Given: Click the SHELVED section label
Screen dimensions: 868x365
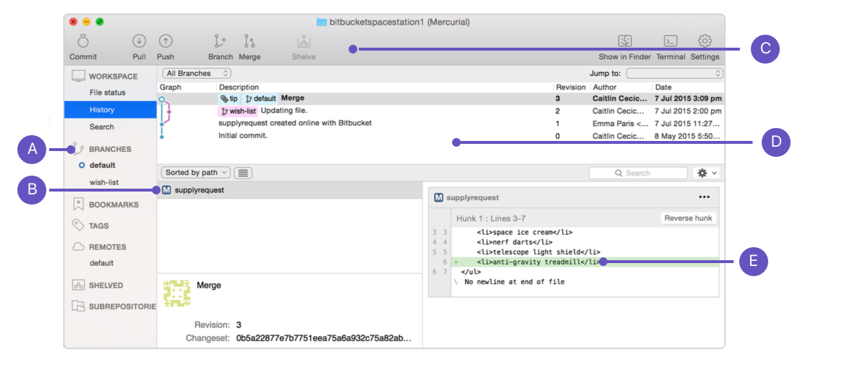Looking at the screenshot, I should click(106, 285).
